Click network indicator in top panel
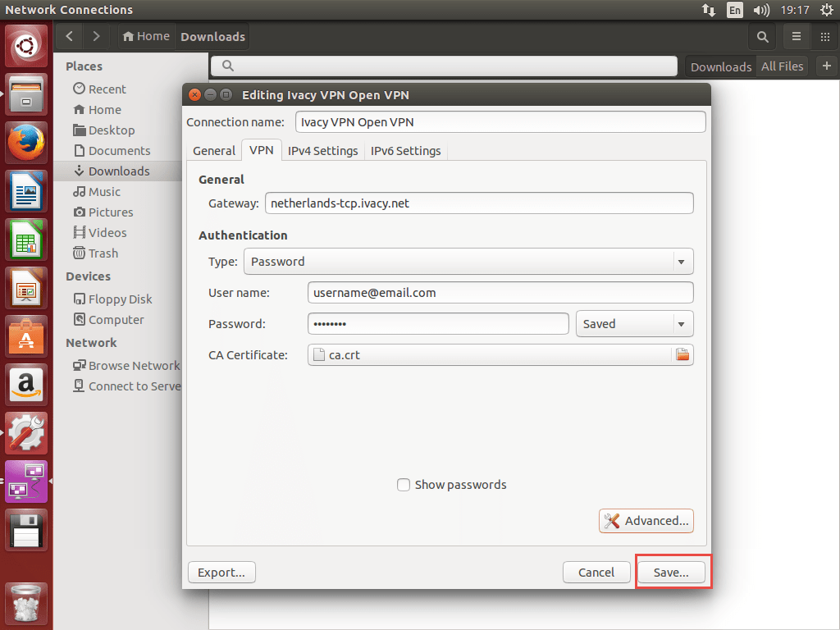This screenshot has height=630, width=840. 709,10
